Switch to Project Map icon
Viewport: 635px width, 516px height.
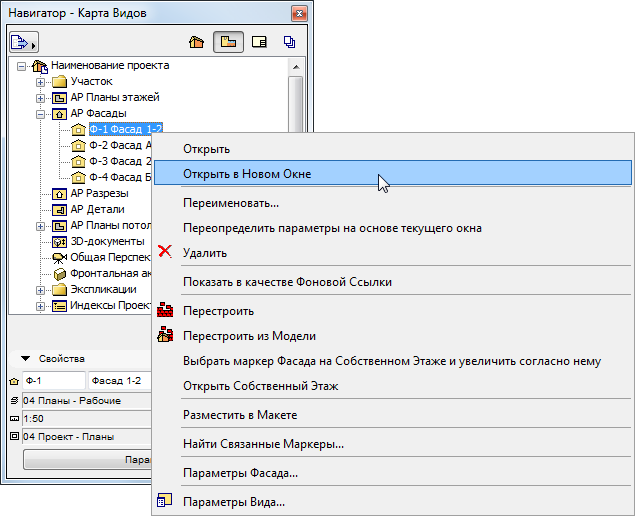coord(197,42)
